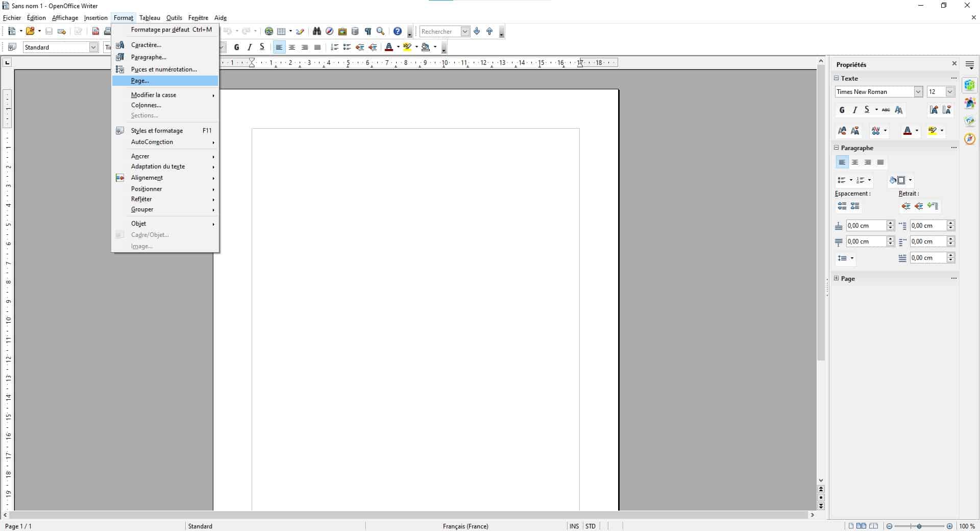Open the Find & Replace binoculars icon
Viewport: 980px width, 531px height.
pos(317,32)
